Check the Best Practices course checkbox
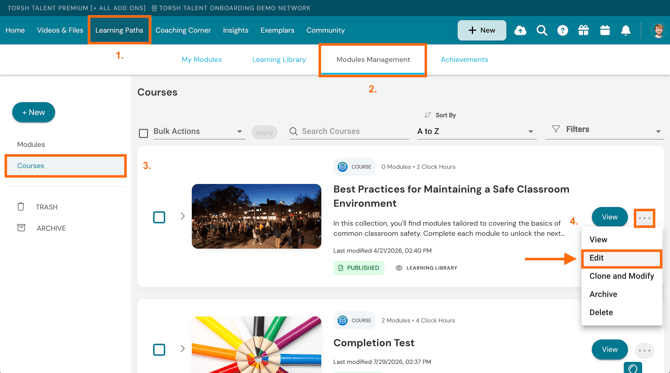Viewport: 670px width, 373px height. pos(159,217)
